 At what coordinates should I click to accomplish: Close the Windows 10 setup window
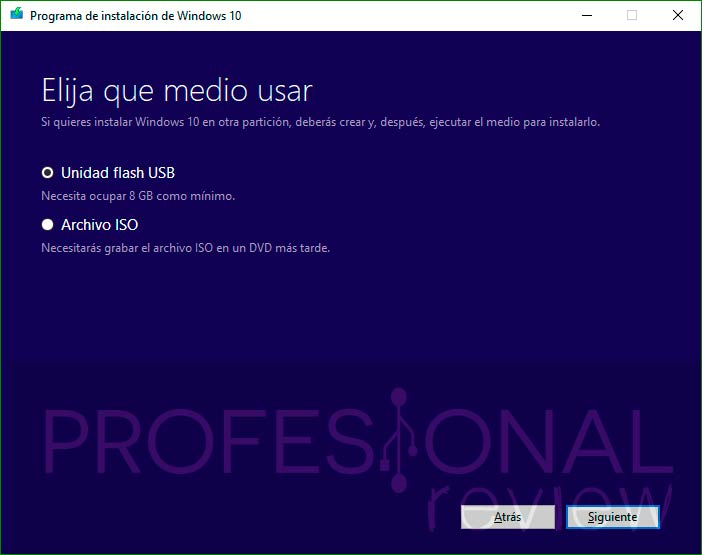pyautogui.click(x=678, y=15)
